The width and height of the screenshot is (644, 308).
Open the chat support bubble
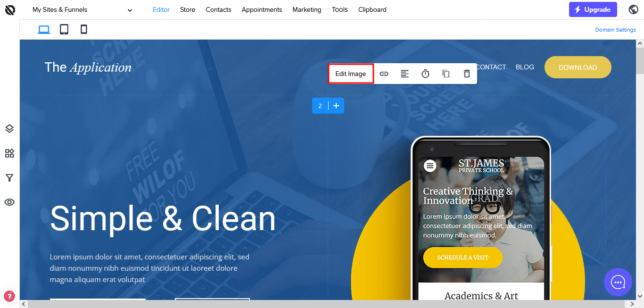coord(618,282)
